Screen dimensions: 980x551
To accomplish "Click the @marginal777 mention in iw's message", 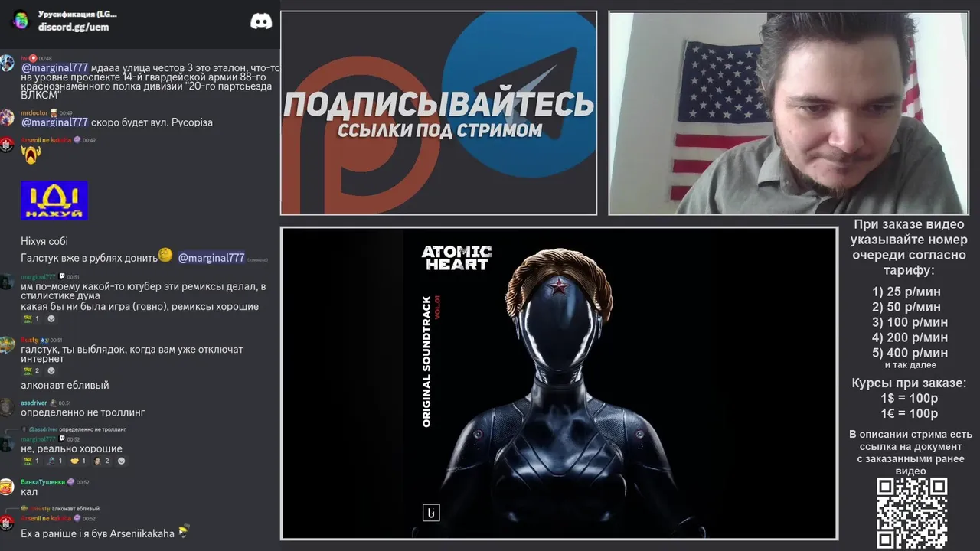I will click(x=54, y=68).
